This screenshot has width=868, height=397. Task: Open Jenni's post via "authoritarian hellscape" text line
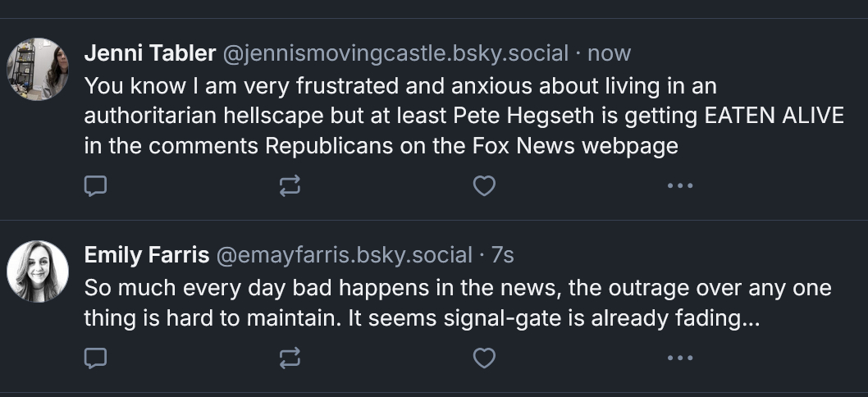tap(213, 116)
